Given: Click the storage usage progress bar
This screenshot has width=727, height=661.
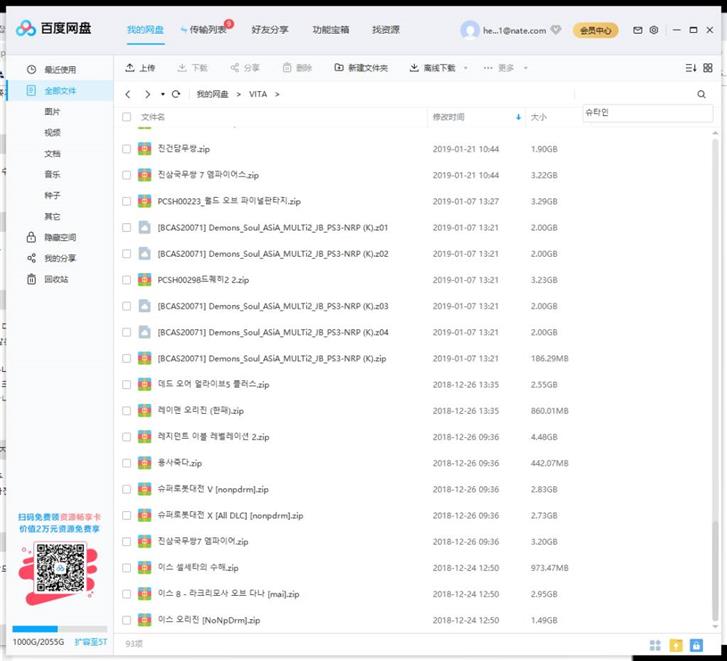Looking at the screenshot, I should point(59,629).
